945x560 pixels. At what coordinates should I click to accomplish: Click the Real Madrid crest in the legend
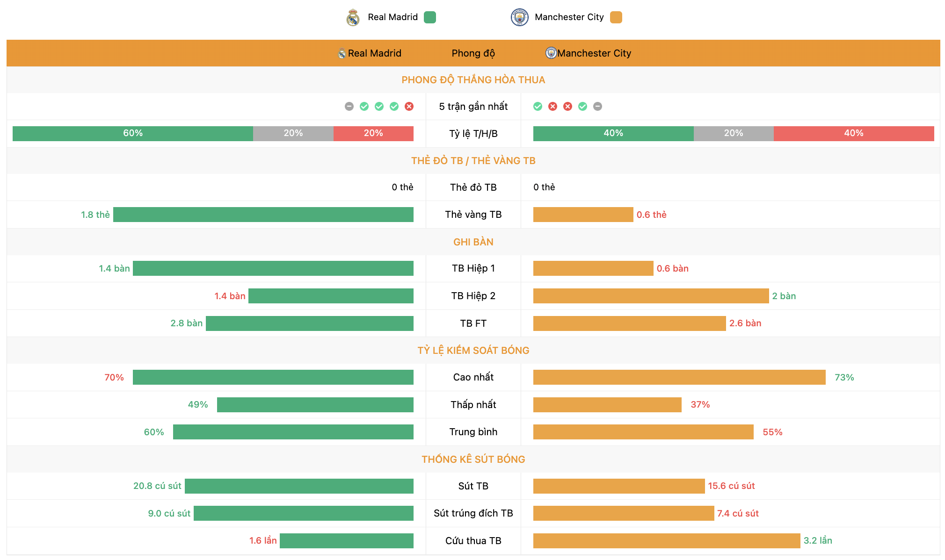coord(353,17)
